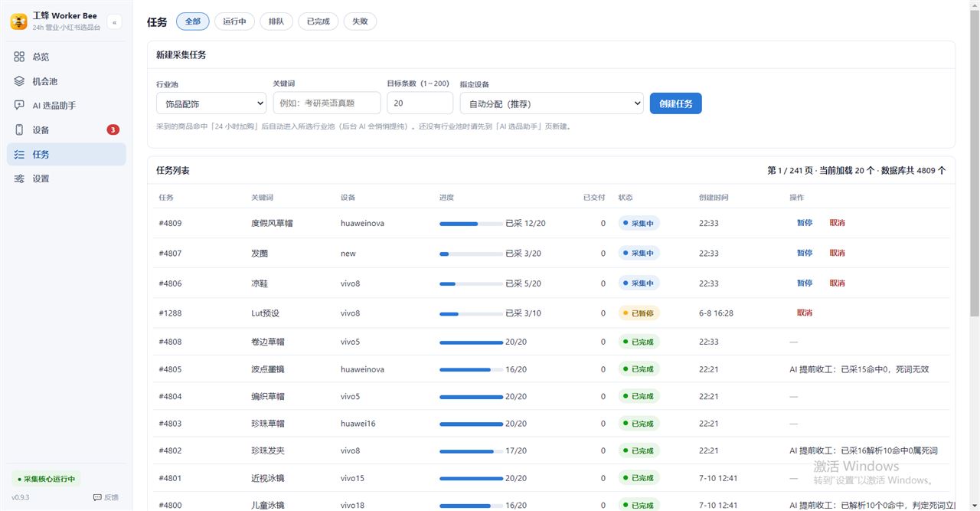Screen dimensions: 980x511
Task: Open the 总览 overview page
Action: click(x=66, y=57)
